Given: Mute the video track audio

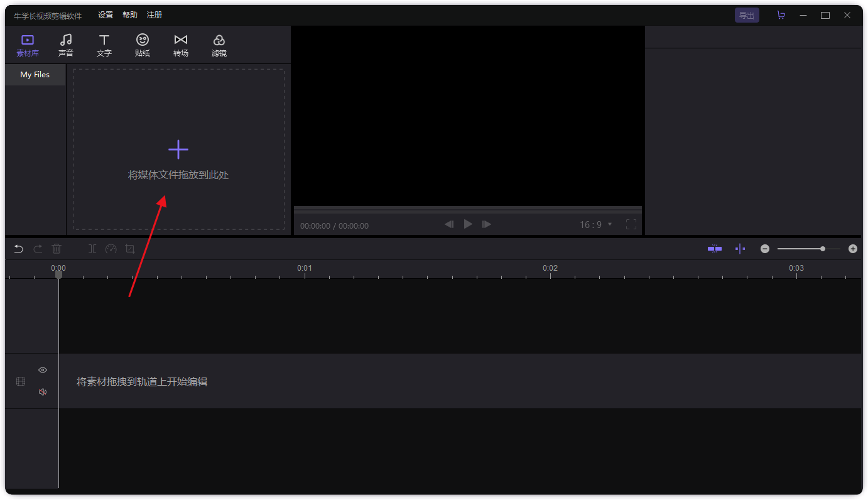Looking at the screenshot, I should tap(43, 392).
